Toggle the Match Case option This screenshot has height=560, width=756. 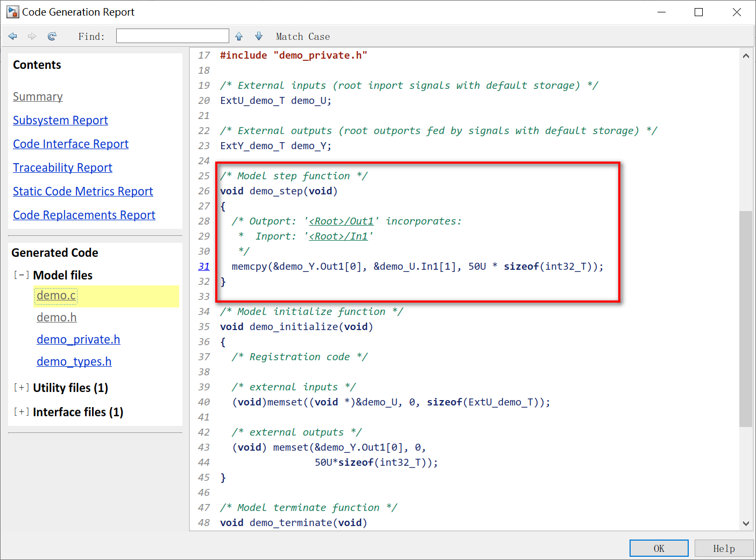(x=303, y=37)
